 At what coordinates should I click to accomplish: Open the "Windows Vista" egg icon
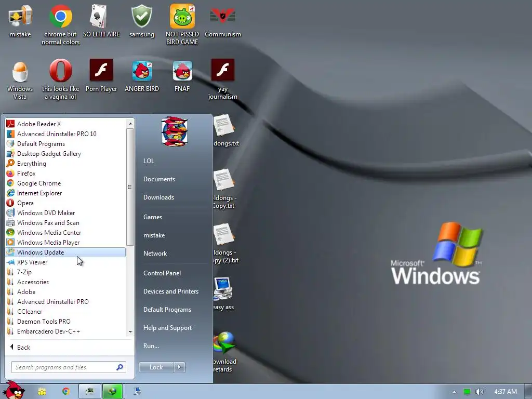(20, 80)
